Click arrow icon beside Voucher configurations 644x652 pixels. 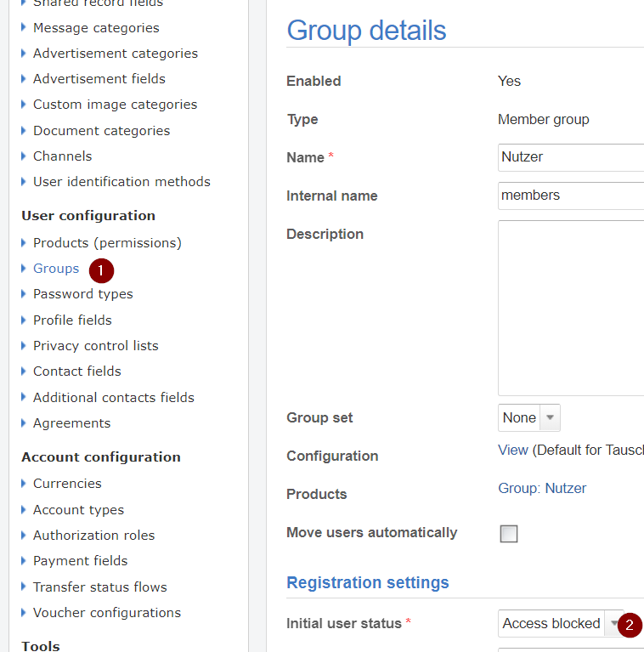coord(24,613)
